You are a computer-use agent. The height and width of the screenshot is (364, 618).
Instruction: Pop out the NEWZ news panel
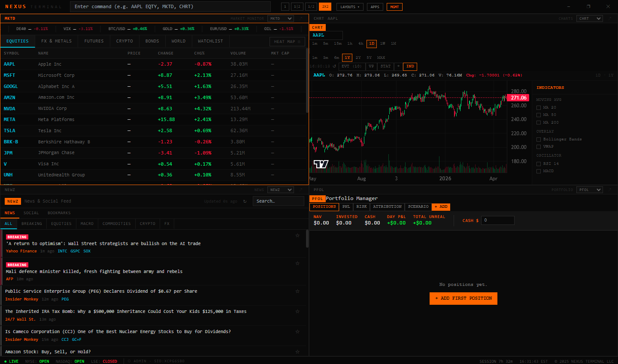point(301,190)
